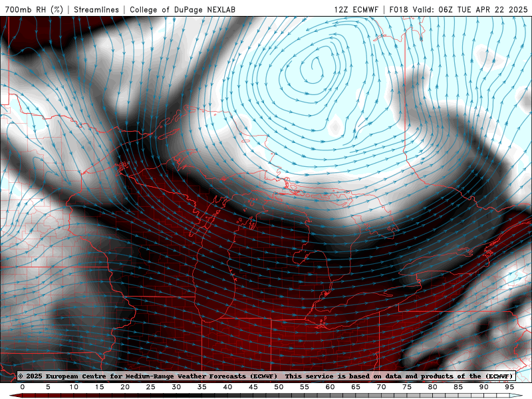Viewport: 532px width, 399px height.
Task: Click the '75' value on the color scale
Action: [x=407, y=387]
